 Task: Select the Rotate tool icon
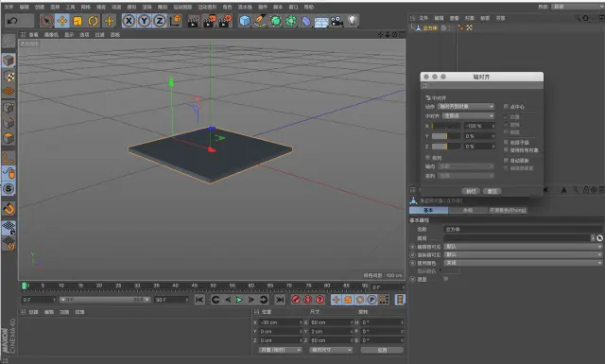(93, 21)
